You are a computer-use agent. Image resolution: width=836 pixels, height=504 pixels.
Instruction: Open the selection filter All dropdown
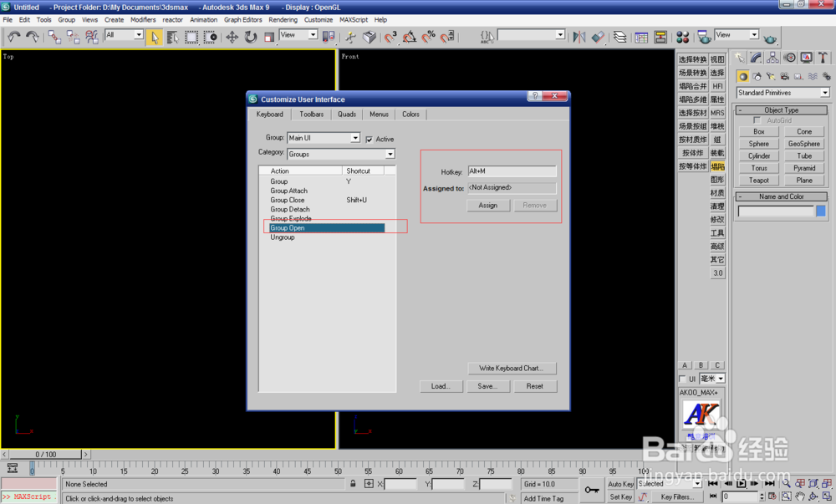pos(125,34)
